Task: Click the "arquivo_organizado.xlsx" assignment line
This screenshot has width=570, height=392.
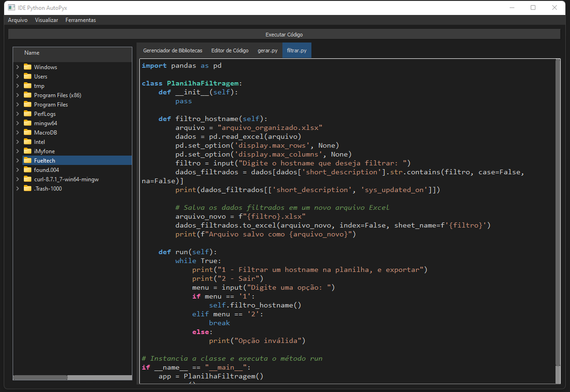Action: [x=249, y=128]
